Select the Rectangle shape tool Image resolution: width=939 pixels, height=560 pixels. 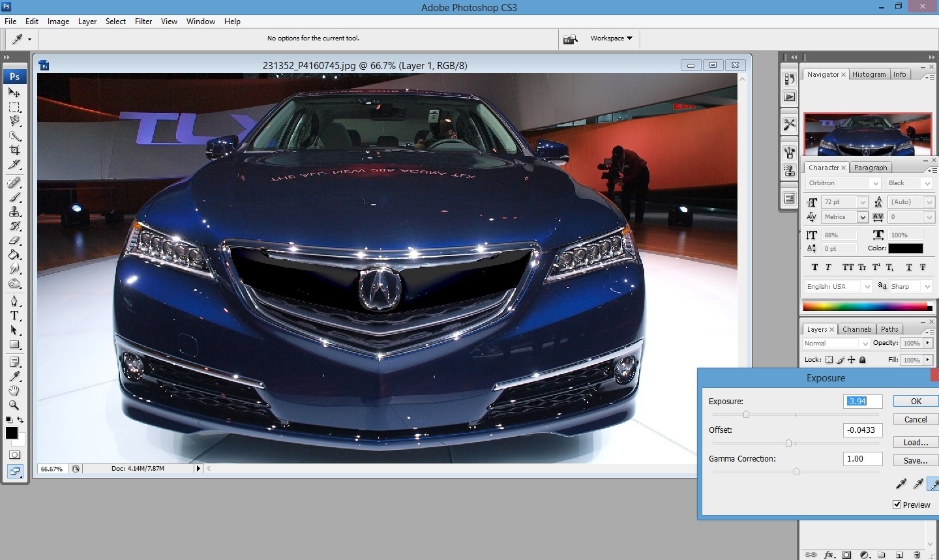(x=14, y=344)
